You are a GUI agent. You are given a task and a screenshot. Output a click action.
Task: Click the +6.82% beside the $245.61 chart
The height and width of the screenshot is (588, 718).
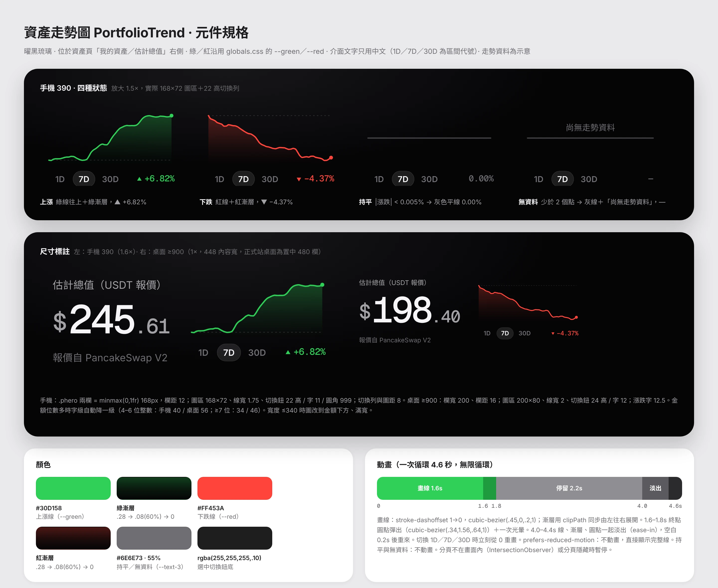click(306, 352)
